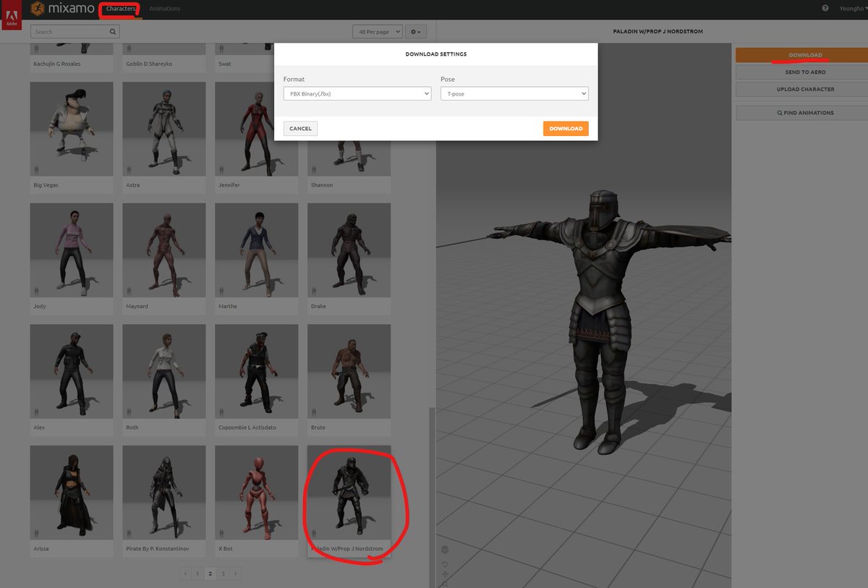This screenshot has width=868, height=588.
Task: Open the help question mark icon
Action: (x=825, y=9)
